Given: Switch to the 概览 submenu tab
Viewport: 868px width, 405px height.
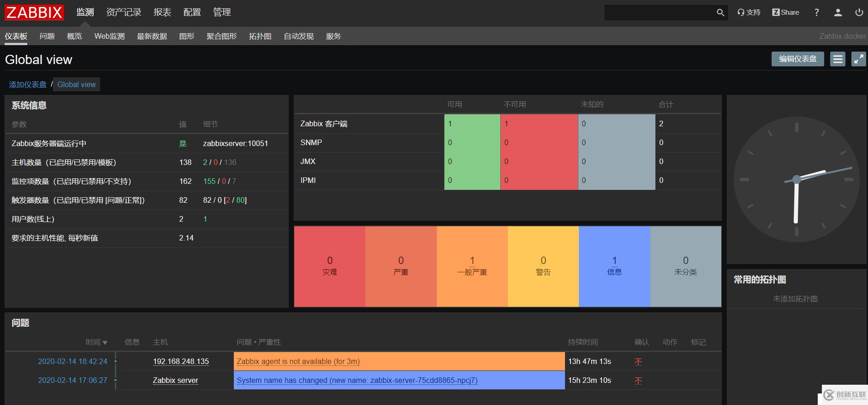Looking at the screenshot, I should coord(74,36).
